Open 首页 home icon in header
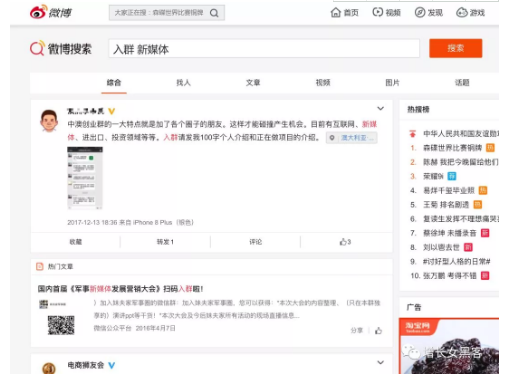Screen dimensions: 513x392 click(335, 12)
